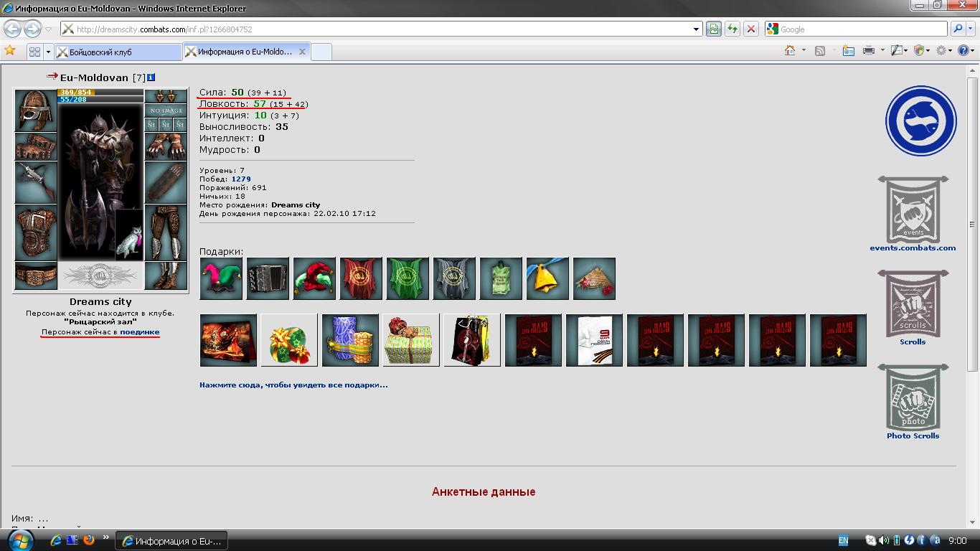Image resolution: width=980 pixels, height=551 pixels.
Task: Click the bracers equipment slot
Action: pyautogui.click(x=36, y=146)
